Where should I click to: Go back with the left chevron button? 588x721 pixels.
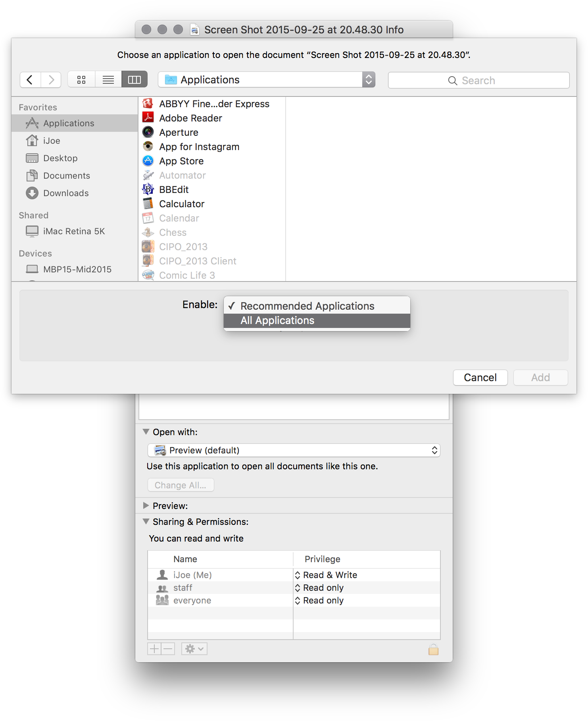(30, 80)
